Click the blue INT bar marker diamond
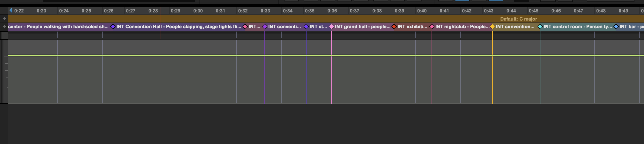644x144 pixels. coord(616,27)
